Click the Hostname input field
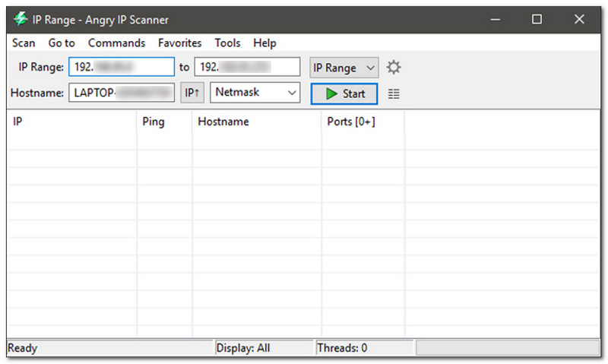The width and height of the screenshot is (608, 364). pyautogui.click(x=122, y=93)
